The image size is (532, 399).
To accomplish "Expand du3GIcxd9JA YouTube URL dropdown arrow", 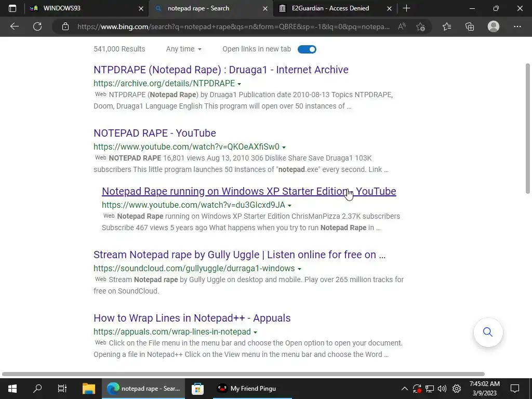I will click(289, 206).
